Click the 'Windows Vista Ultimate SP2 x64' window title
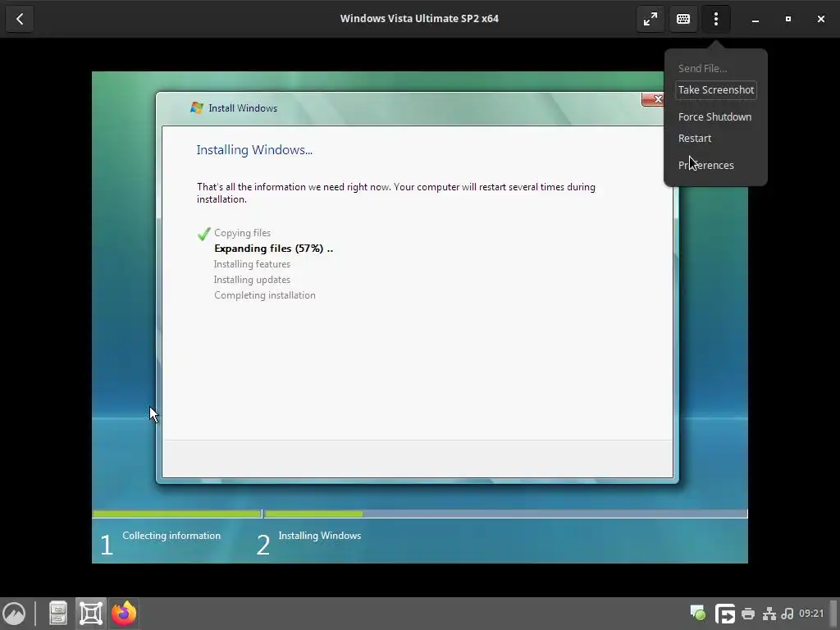 419,18
